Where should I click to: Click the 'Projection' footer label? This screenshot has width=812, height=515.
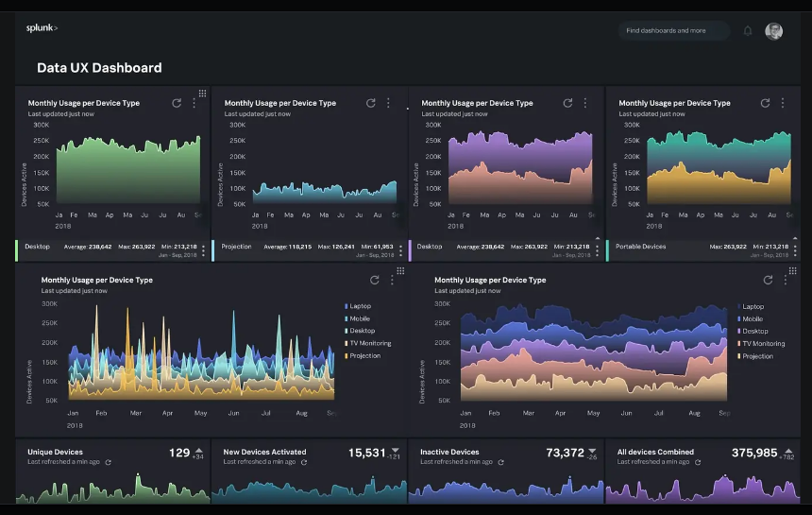point(236,247)
